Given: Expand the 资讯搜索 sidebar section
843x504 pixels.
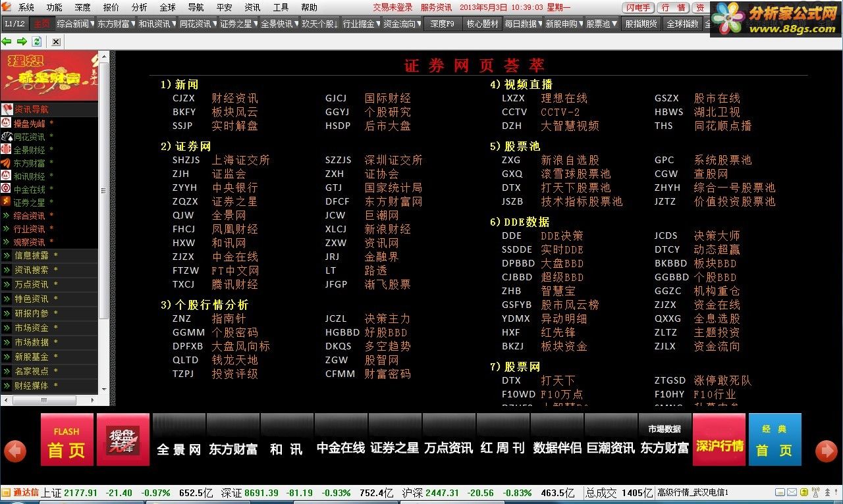Looking at the screenshot, I should (x=49, y=270).
